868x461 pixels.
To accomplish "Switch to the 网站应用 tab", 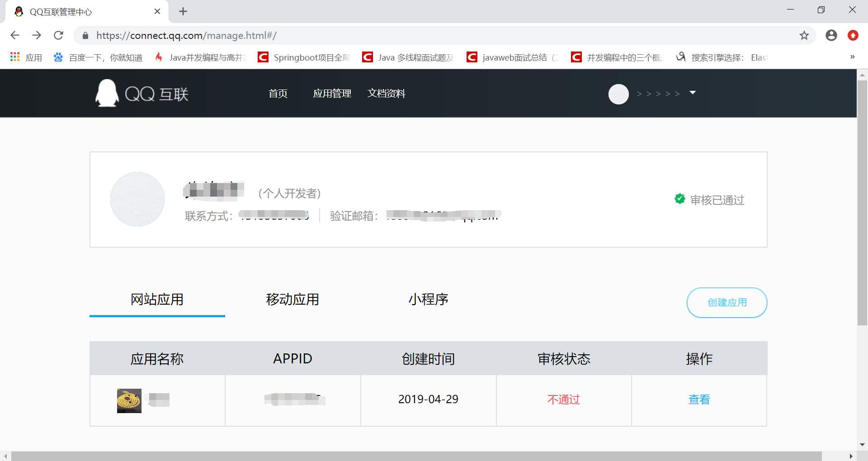I will click(157, 300).
